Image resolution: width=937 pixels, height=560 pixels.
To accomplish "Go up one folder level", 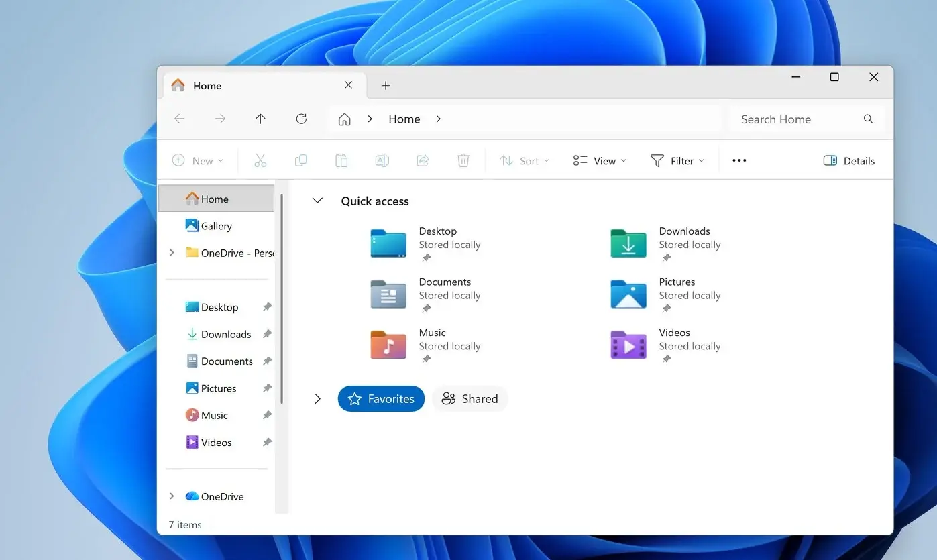I will point(260,119).
